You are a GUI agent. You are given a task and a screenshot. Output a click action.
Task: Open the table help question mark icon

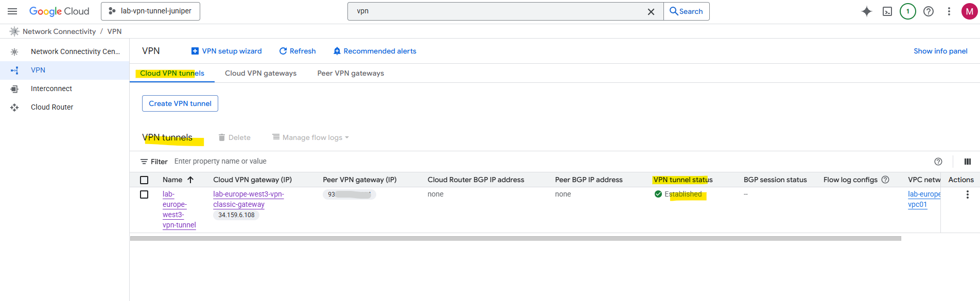pyautogui.click(x=938, y=162)
